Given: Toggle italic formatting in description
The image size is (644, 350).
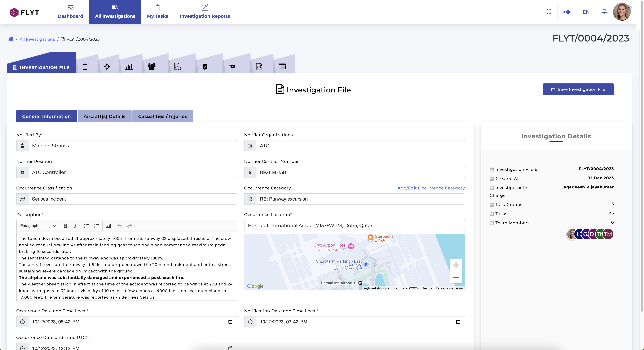Looking at the screenshot, I should pyautogui.click(x=75, y=226).
